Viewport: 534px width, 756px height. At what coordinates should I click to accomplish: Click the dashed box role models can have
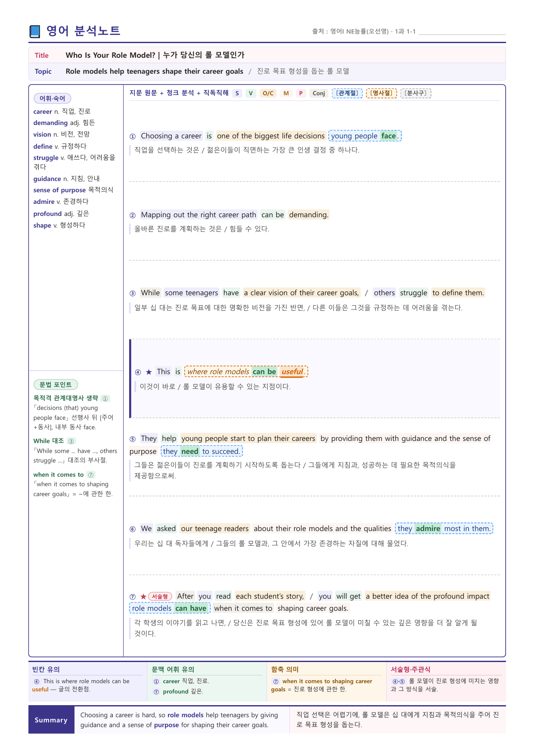point(170,609)
